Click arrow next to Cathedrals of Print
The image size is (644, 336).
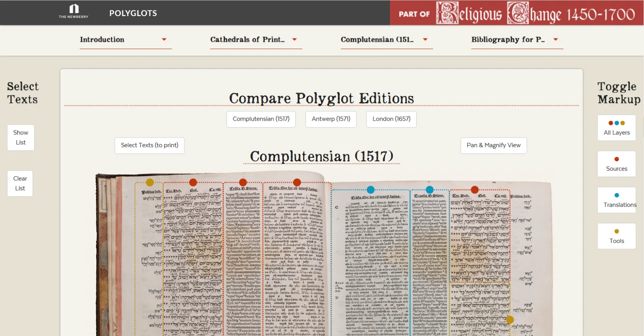(295, 39)
